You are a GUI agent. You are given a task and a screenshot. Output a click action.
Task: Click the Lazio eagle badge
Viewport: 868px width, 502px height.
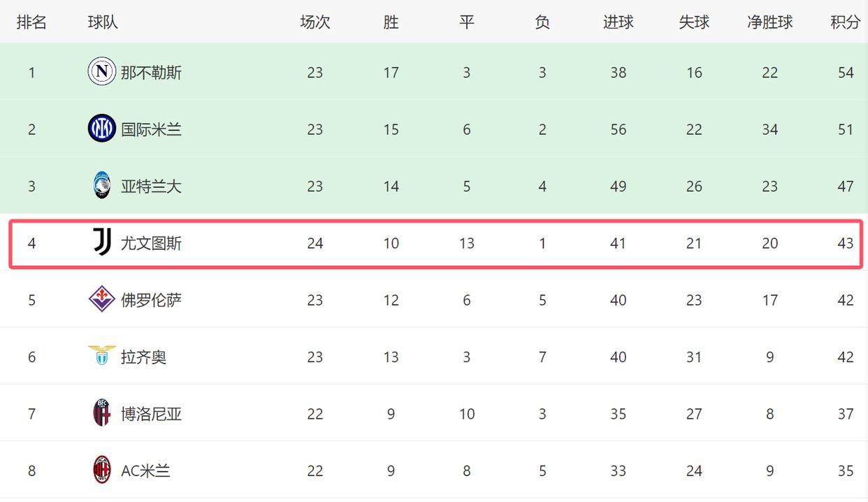(102, 356)
